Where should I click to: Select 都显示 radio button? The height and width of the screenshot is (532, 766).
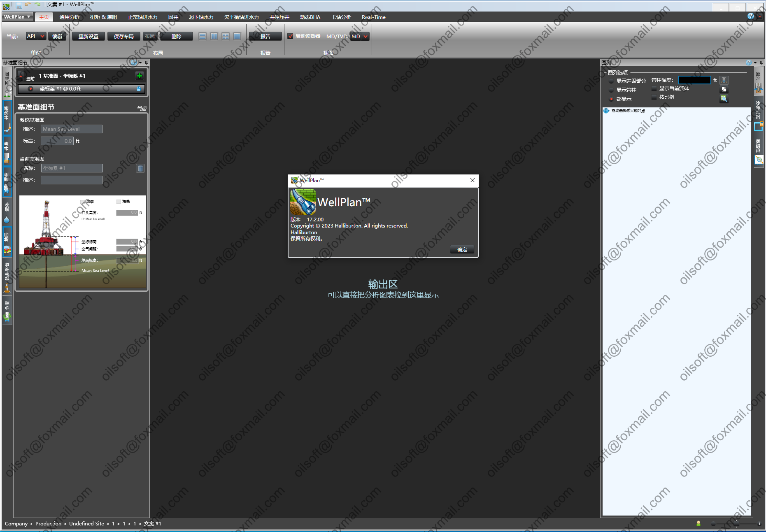pyautogui.click(x=611, y=99)
